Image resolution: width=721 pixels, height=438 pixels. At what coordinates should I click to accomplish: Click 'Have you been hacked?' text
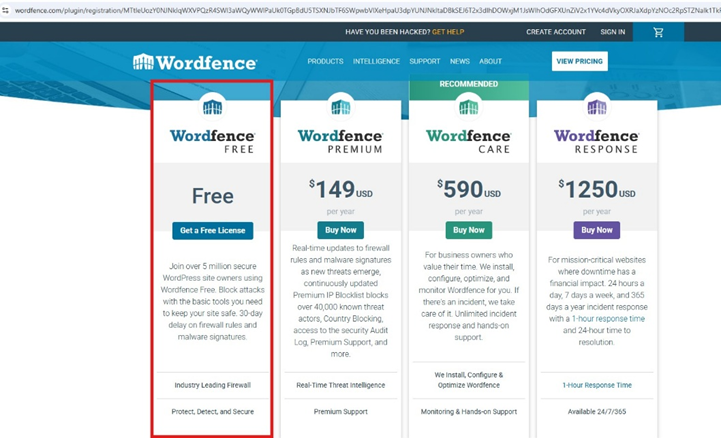pos(388,32)
